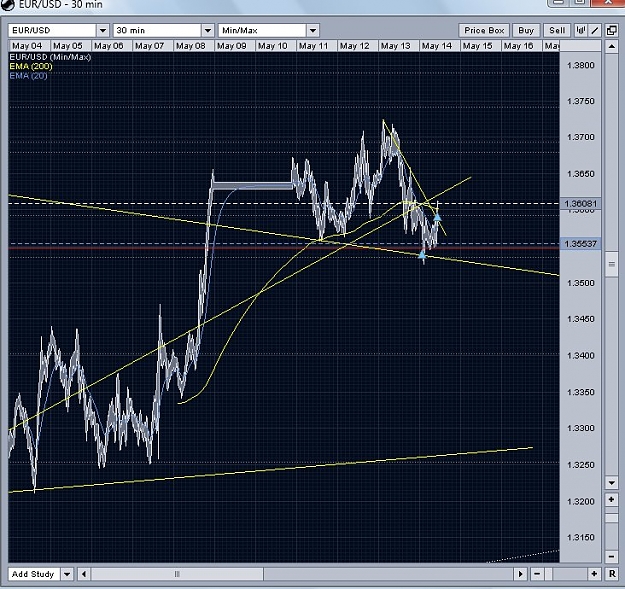Click the EMA (20) legend label
Screen dimensions: 625x589
[x=28, y=75]
